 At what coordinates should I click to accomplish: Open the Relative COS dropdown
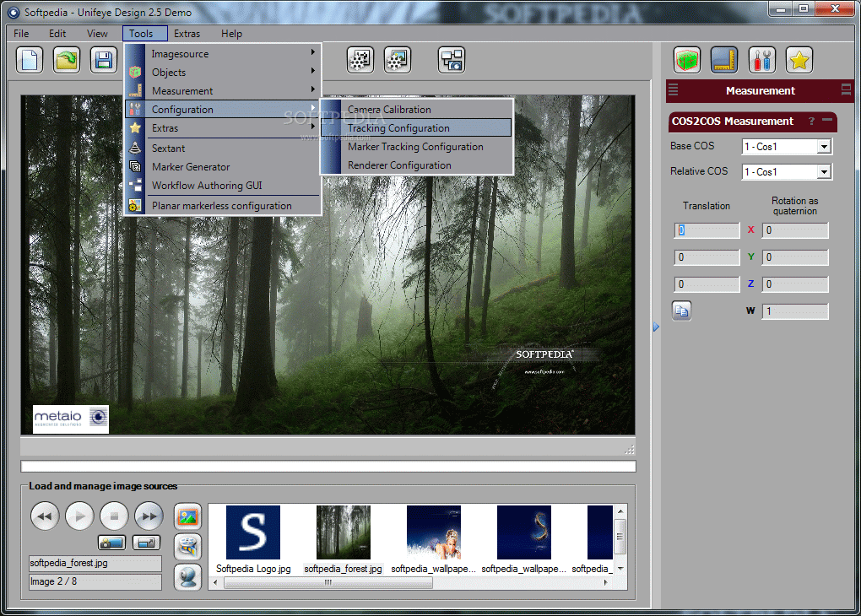coord(824,172)
